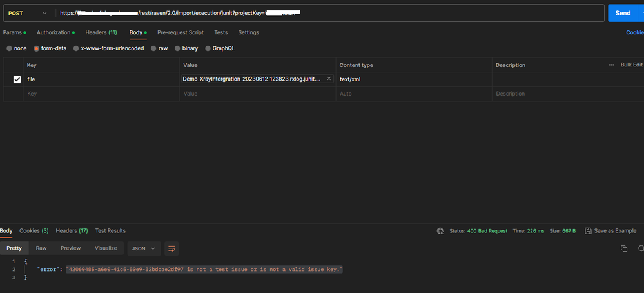Edit the text/xml content type cell
Screen dimensions: 644x293
pos(414,79)
